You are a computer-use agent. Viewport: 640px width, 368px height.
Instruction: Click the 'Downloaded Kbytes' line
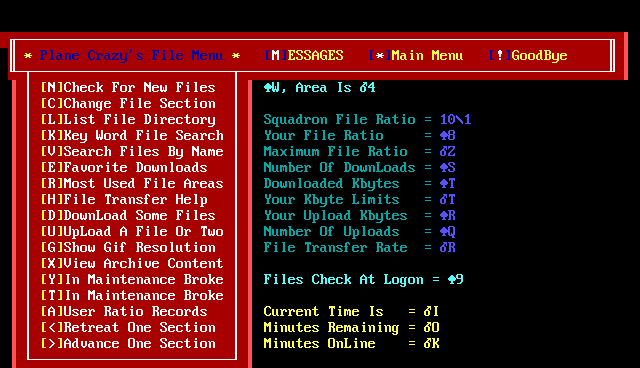point(360,184)
